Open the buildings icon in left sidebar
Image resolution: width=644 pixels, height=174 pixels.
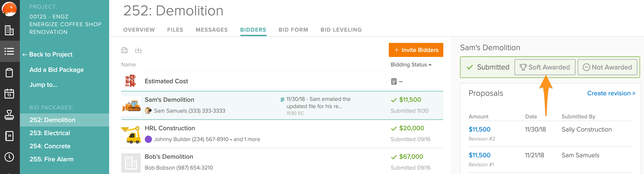point(9,30)
